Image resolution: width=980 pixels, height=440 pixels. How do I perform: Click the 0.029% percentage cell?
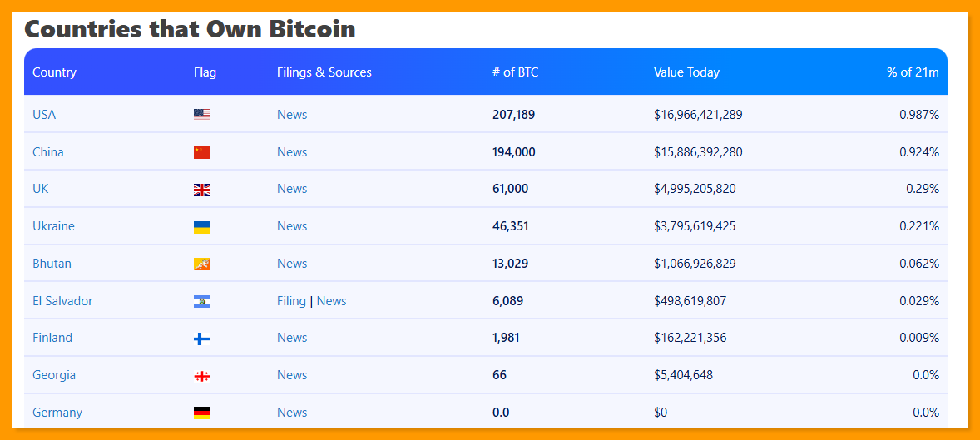[x=919, y=301]
